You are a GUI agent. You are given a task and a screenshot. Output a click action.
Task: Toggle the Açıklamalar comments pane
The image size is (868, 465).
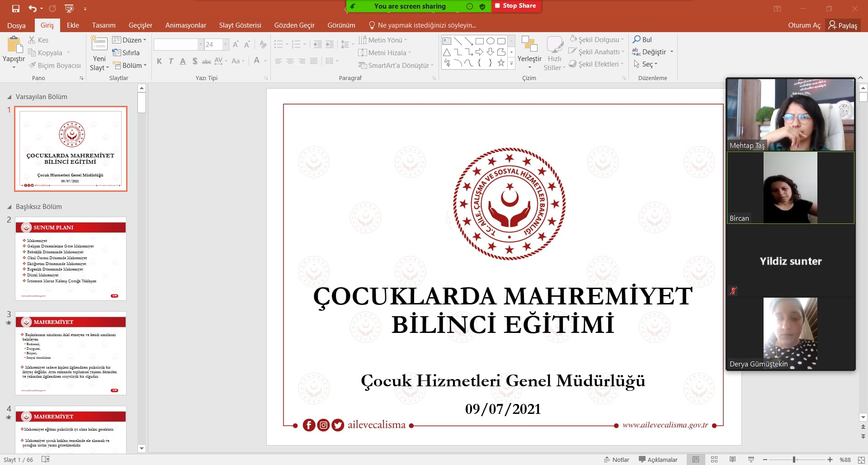[x=658, y=460]
